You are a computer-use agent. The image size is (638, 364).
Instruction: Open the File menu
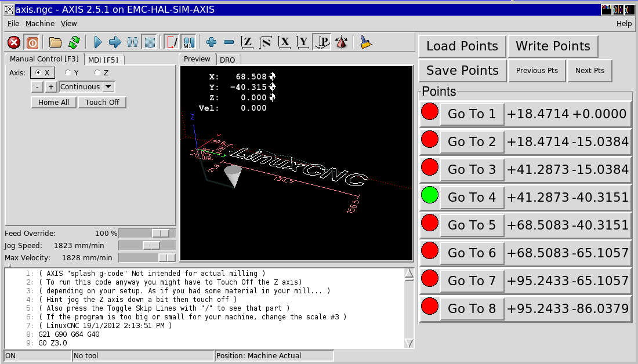[x=13, y=24]
